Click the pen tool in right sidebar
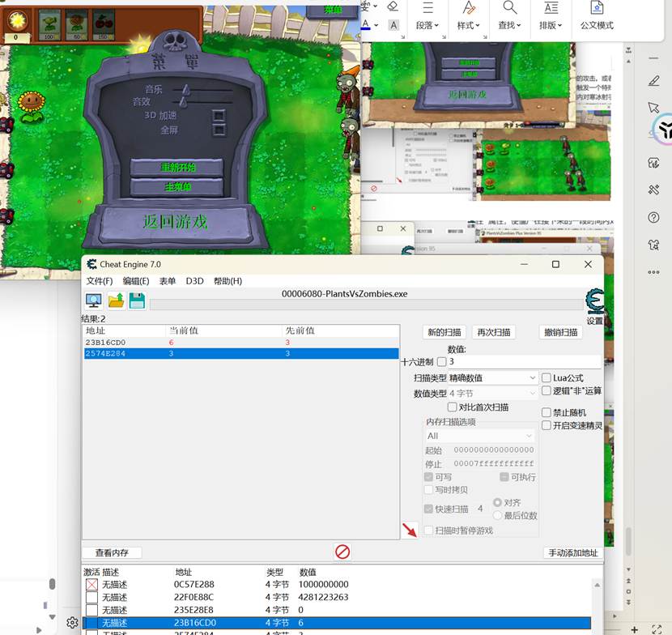The image size is (672, 635). pos(653,81)
